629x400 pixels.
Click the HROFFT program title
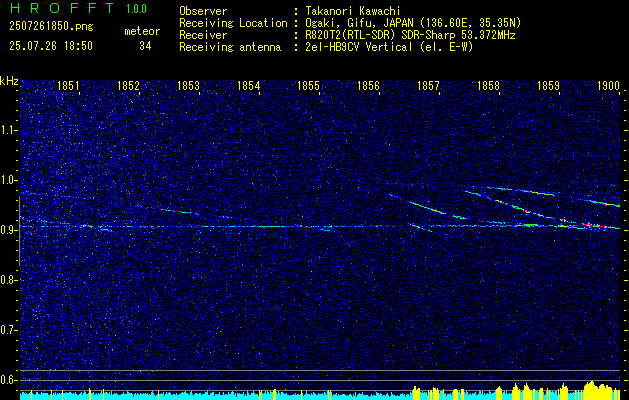coord(61,8)
